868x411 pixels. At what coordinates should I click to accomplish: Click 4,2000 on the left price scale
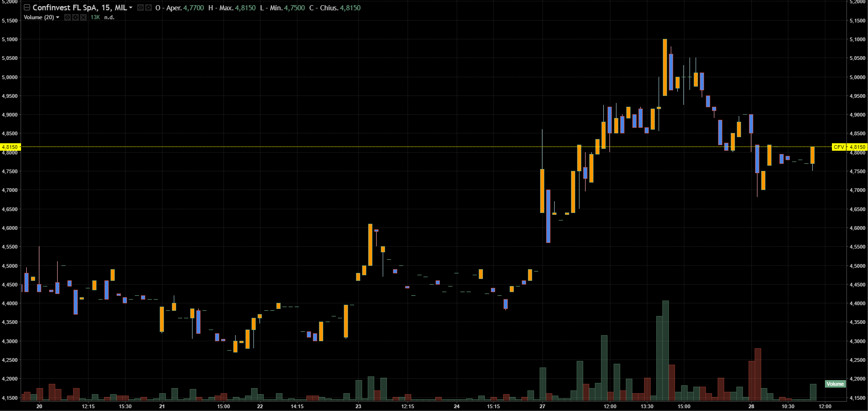point(10,379)
